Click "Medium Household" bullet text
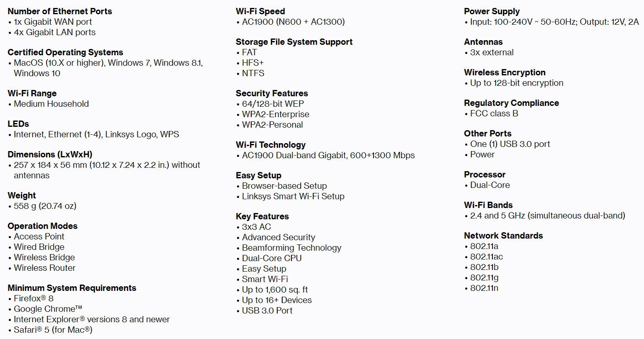644x339 pixels. pos(51,104)
